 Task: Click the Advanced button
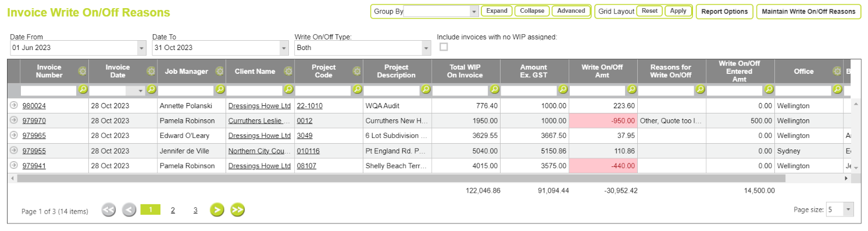point(571,11)
